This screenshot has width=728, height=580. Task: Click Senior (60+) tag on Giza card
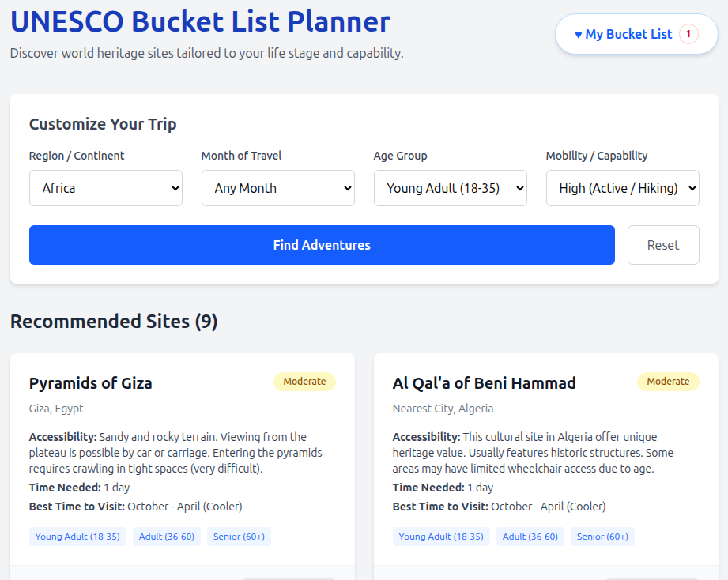tap(239, 537)
